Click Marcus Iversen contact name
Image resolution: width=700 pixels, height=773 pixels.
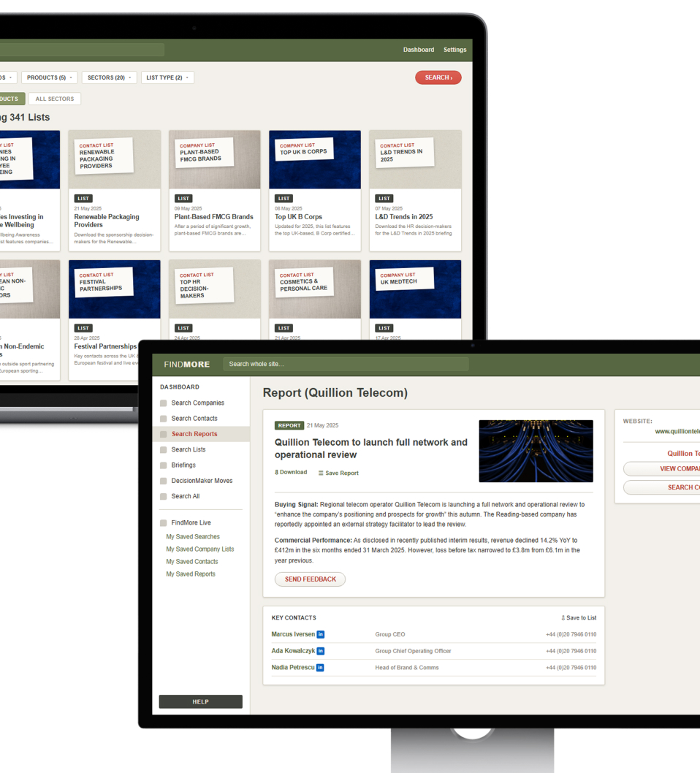(293, 634)
